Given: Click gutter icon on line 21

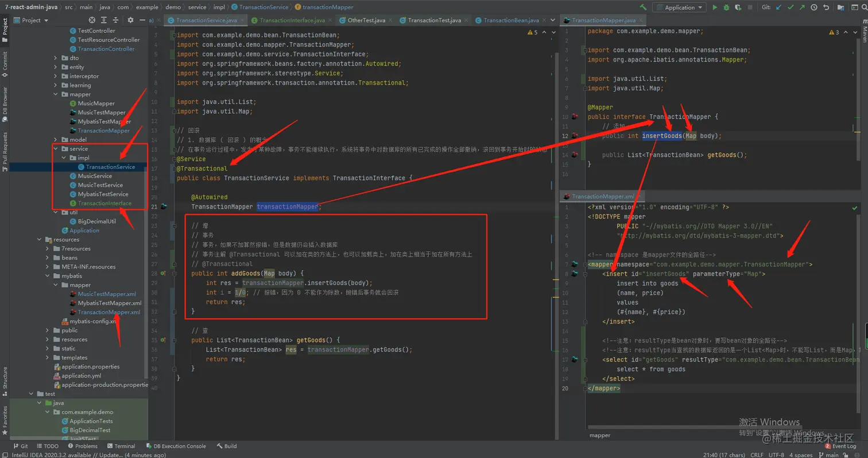Looking at the screenshot, I should tap(164, 206).
